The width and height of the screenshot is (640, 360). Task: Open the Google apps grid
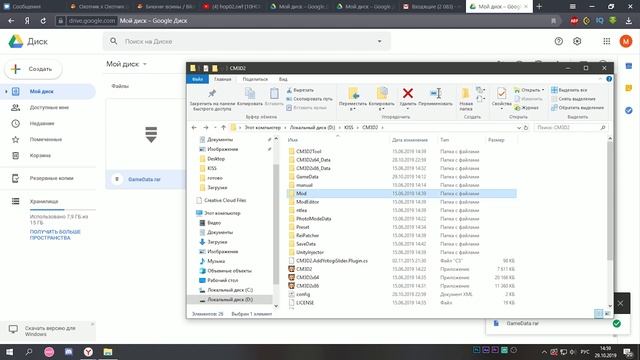607,41
